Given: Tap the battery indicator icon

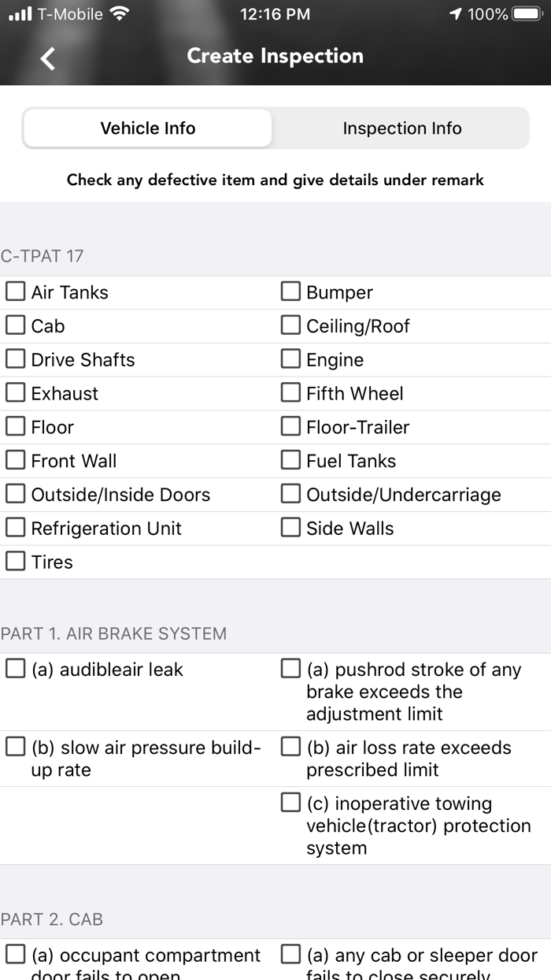Looking at the screenshot, I should pyautogui.click(x=525, y=14).
